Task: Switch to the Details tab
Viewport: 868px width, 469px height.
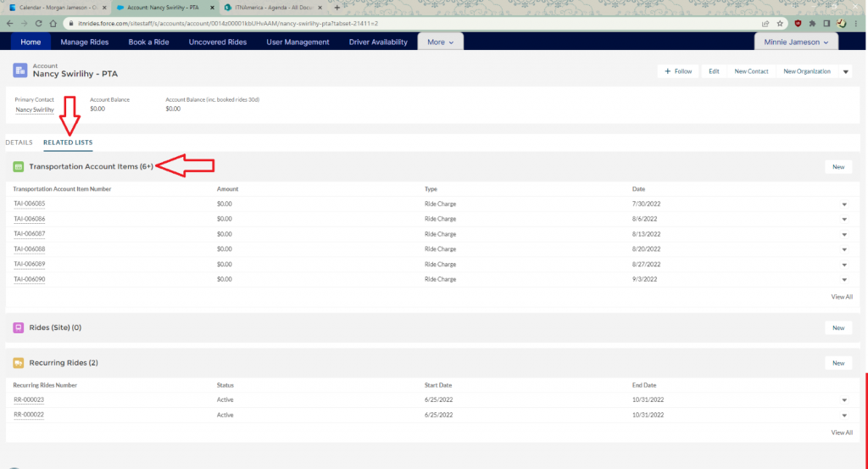Action: (19, 142)
